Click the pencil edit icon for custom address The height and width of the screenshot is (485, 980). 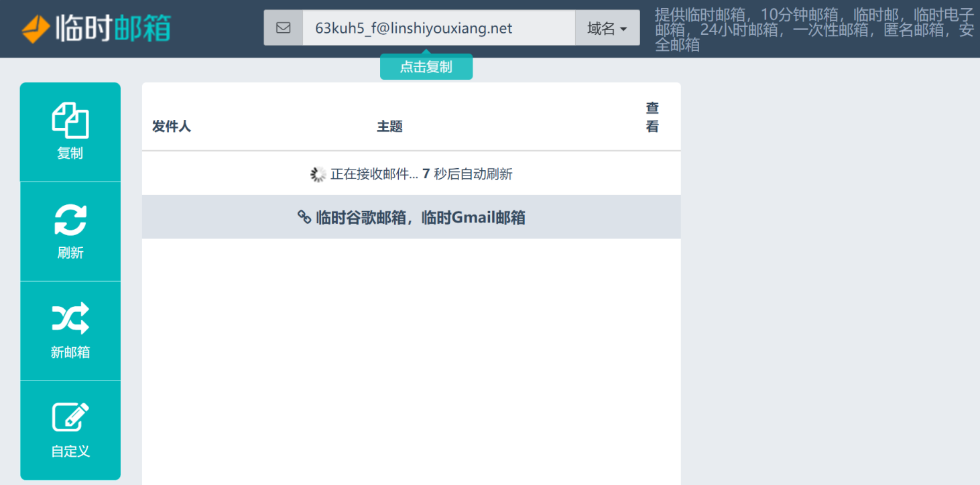(70, 417)
